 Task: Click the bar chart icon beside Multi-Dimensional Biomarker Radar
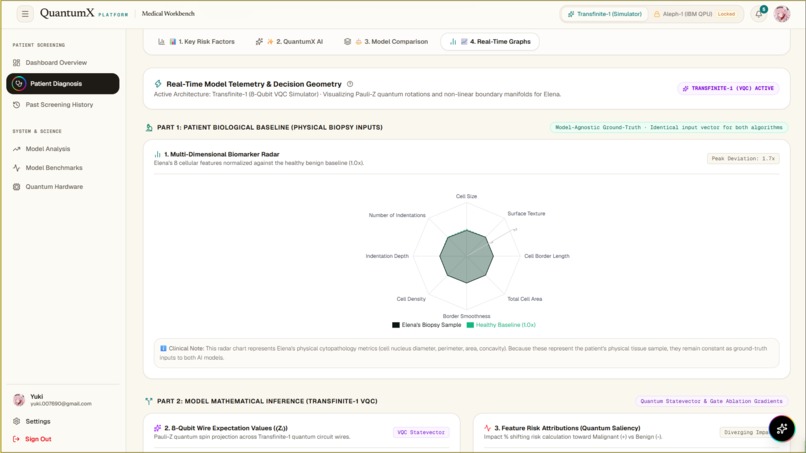tap(157, 154)
